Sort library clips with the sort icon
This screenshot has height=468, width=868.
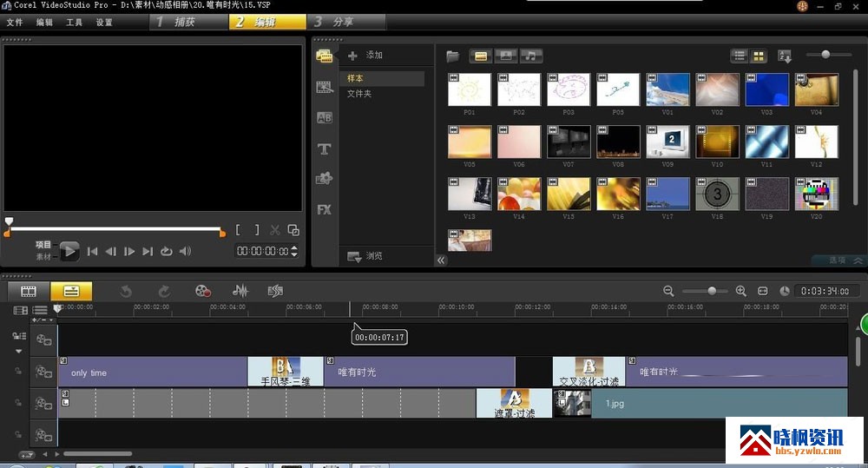pyautogui.click(x=786, y=56)
